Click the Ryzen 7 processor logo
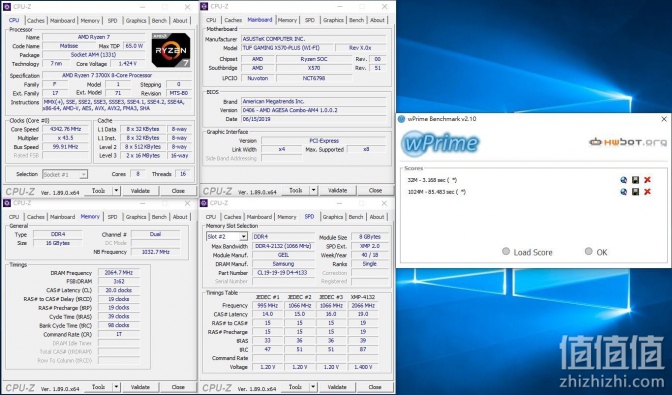Viewport: 672px width, 395px height. coord(171,50)
